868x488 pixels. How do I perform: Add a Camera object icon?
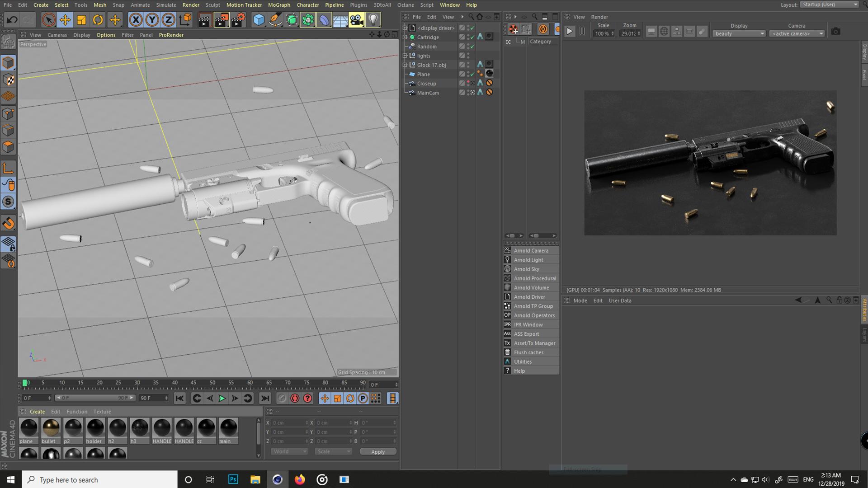click(357, 20)
